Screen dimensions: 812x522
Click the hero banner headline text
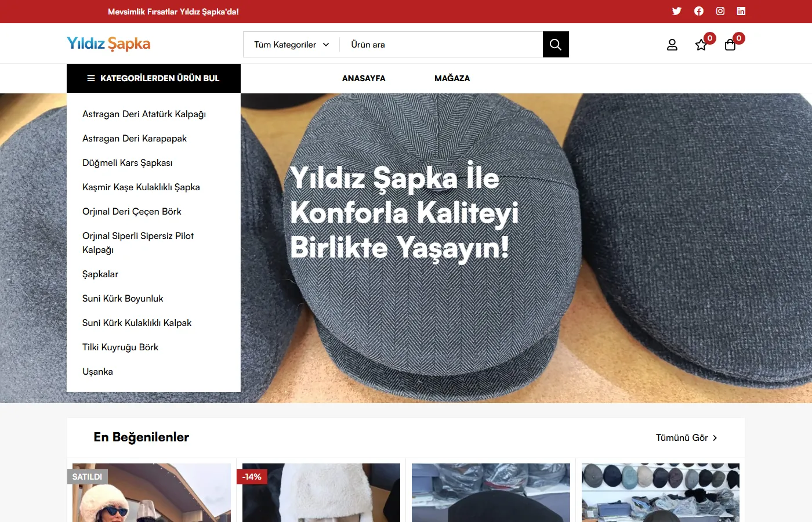point(404,212)
